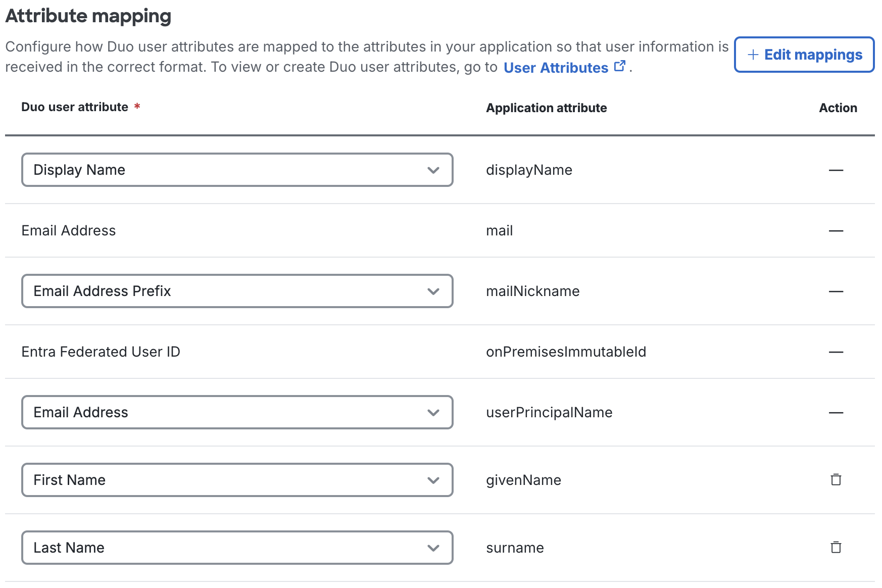Click the dash in the mail row Action column
The width and height of the screenshot is (882, 588).
tap(837, 230)
